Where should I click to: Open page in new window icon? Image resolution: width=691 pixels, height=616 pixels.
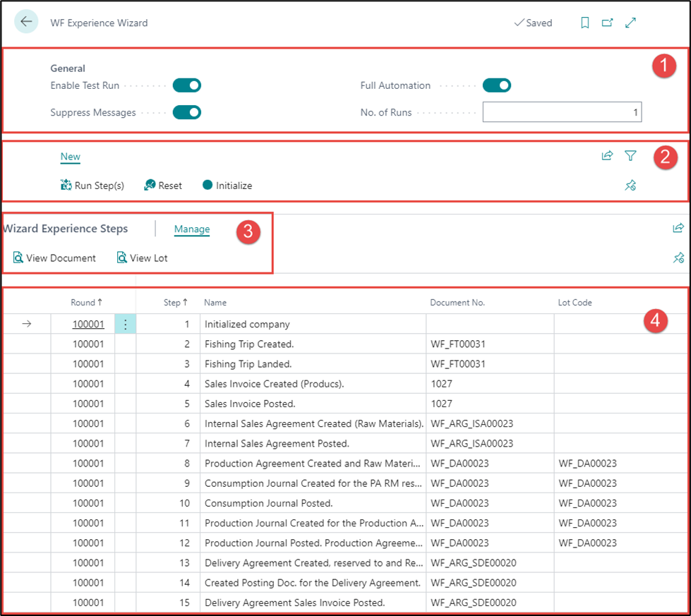click(607, 23)
